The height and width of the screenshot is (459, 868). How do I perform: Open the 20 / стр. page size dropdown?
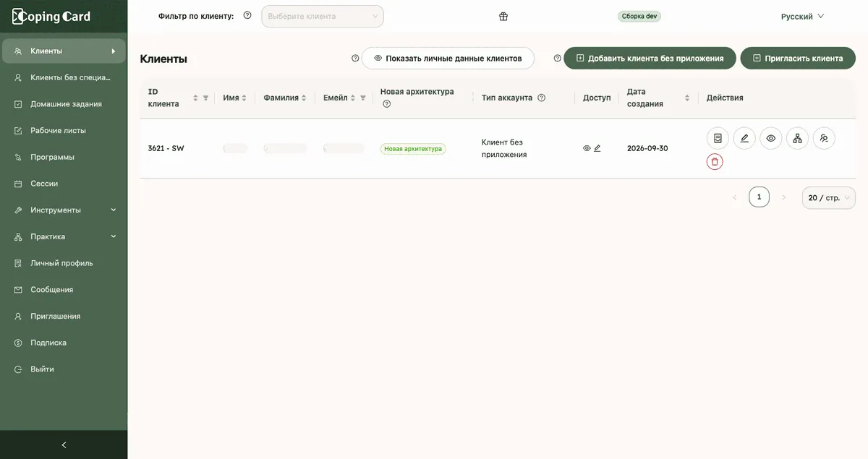[829, 198]
